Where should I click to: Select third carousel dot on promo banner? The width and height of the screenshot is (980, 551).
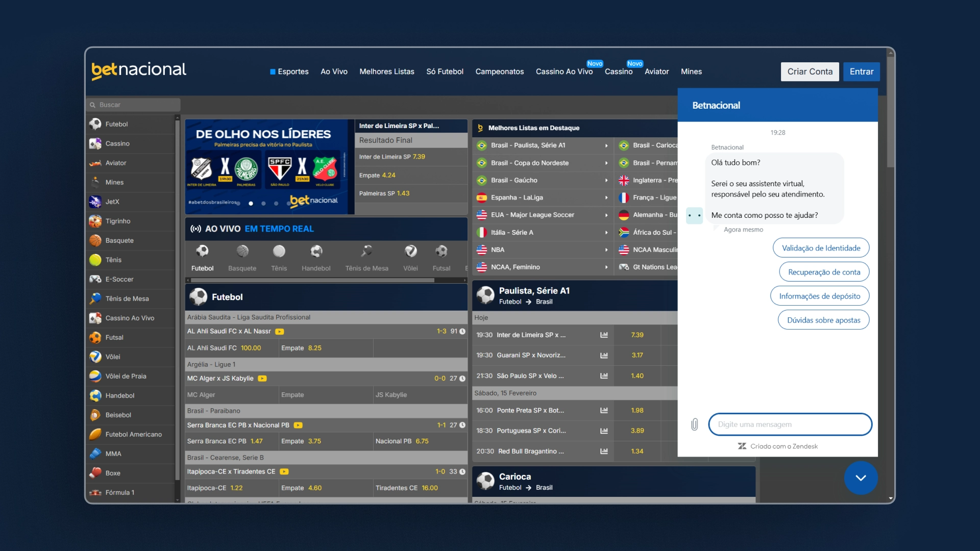[x=276, y=204]
